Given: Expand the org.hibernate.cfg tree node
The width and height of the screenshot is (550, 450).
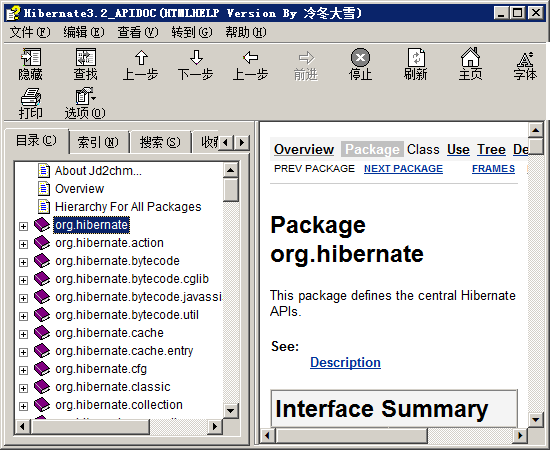Looking at the screenshot, I should 23,370.
